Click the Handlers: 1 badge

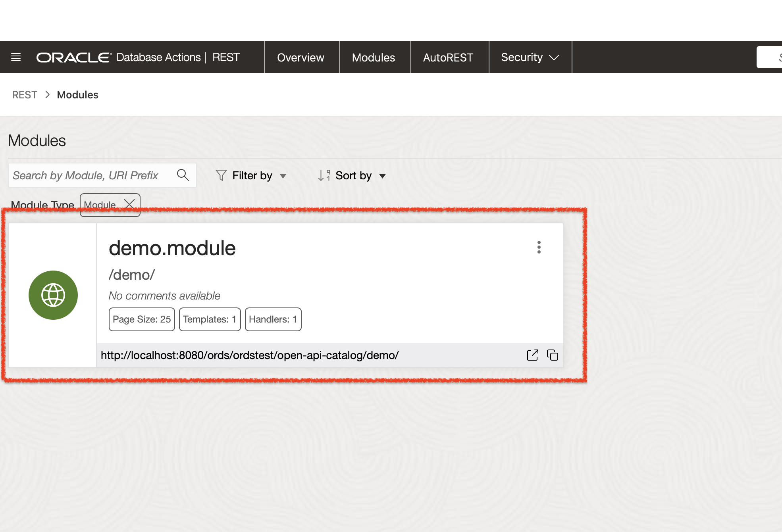point(273,319)
